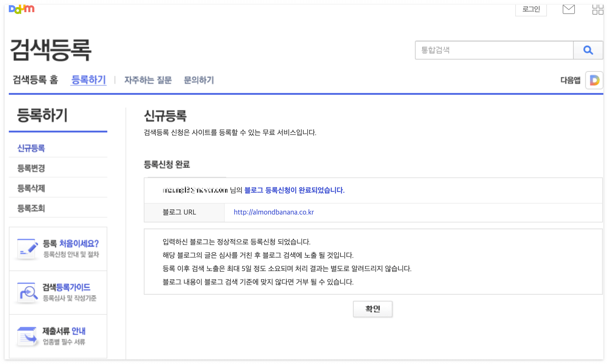Viewport: 608px width, 364px height.
Task: Open the 등록하기 navigation menu
Action: click(x=88, y=80)
